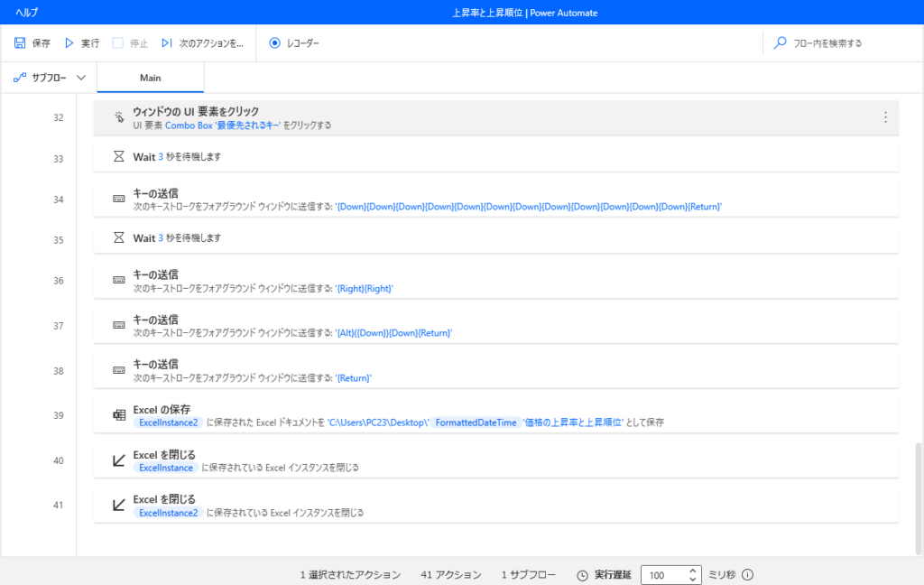Viewport: 924px width, 585px height.
Task: Switch to the Main tab
Action: [x=150, y=78]
